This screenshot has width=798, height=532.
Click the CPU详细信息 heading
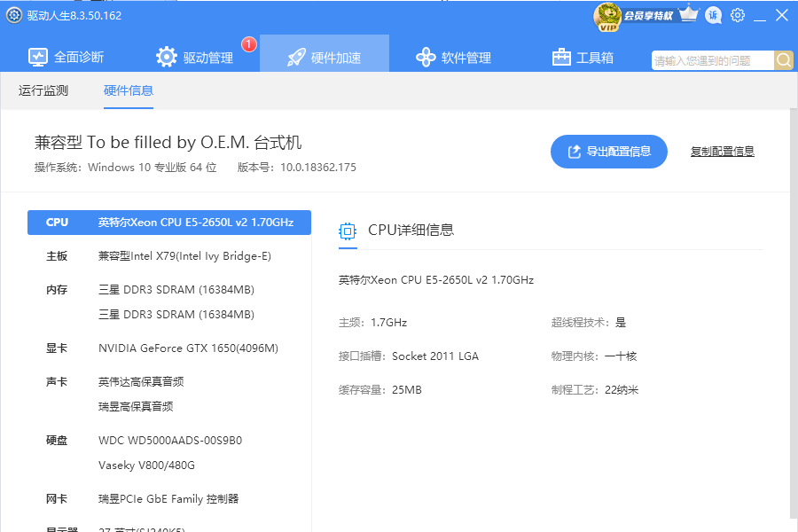411,231
